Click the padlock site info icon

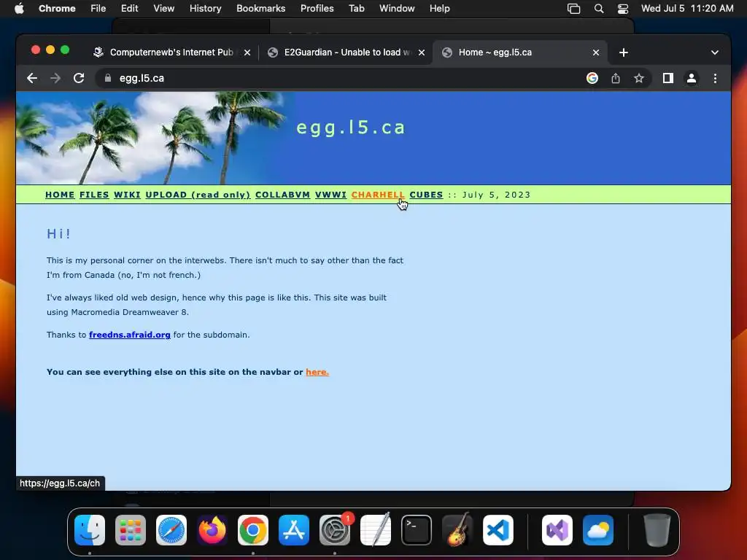108,78
